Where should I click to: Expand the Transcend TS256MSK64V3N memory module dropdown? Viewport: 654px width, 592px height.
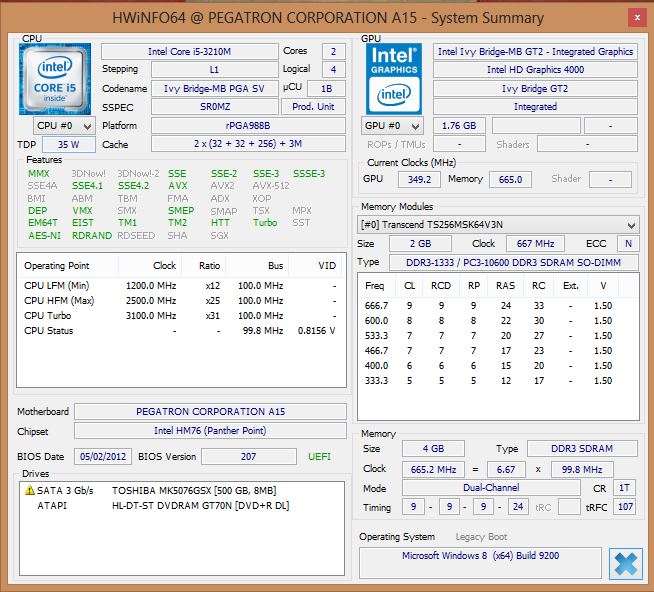(x=498, y=225)
